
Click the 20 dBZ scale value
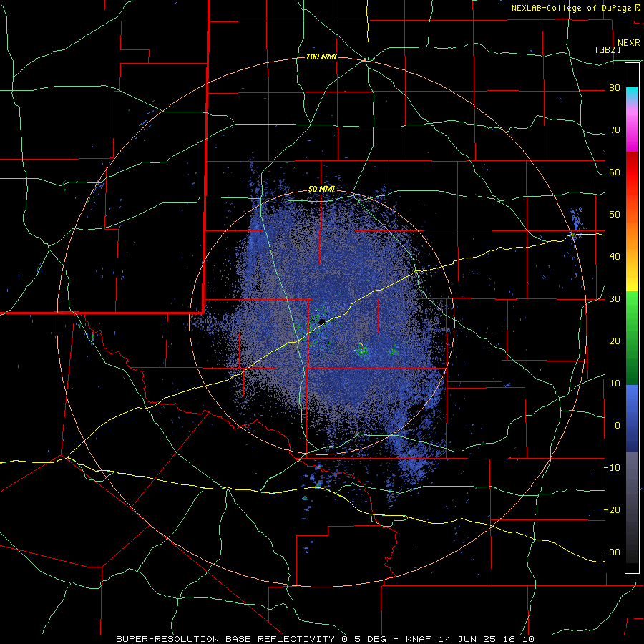tap(615, 341)
